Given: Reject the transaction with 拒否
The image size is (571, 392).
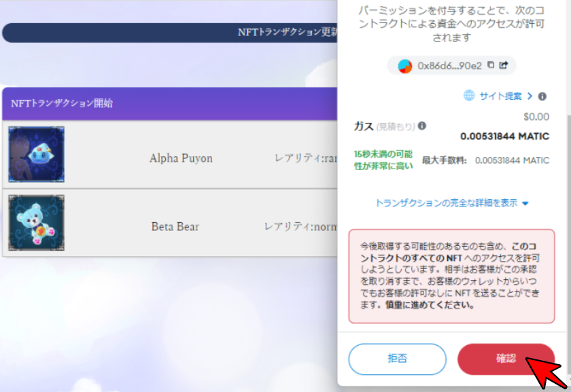Looking at the screenshot, I should point(397,359).
